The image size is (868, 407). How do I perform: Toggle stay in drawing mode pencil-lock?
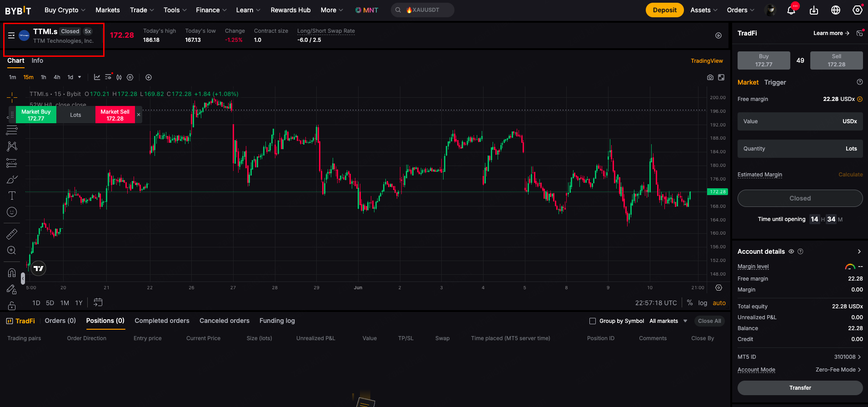[12, 289]
